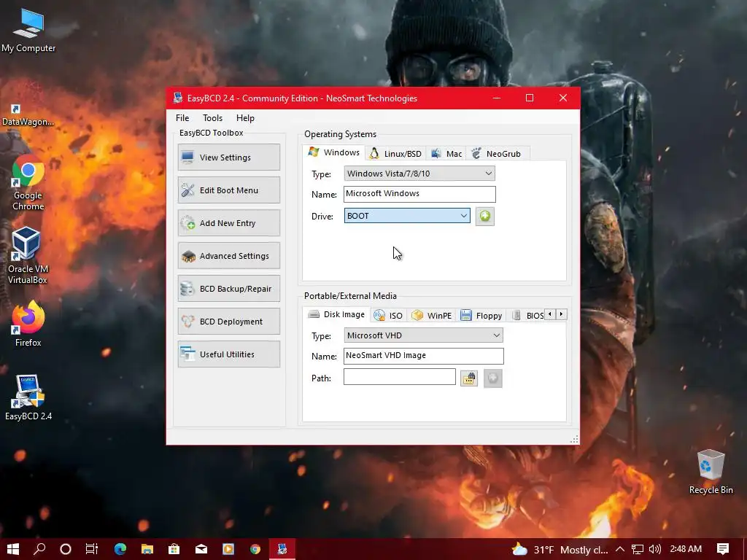Open the orange media player taskbar icon
The width and height of the screenshot is (747, 560).
(228, 549)
